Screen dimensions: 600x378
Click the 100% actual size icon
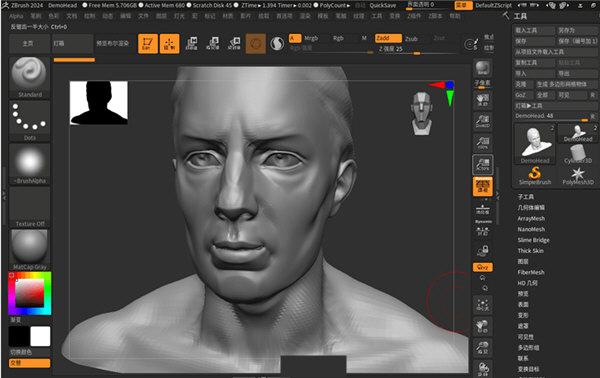483,143
